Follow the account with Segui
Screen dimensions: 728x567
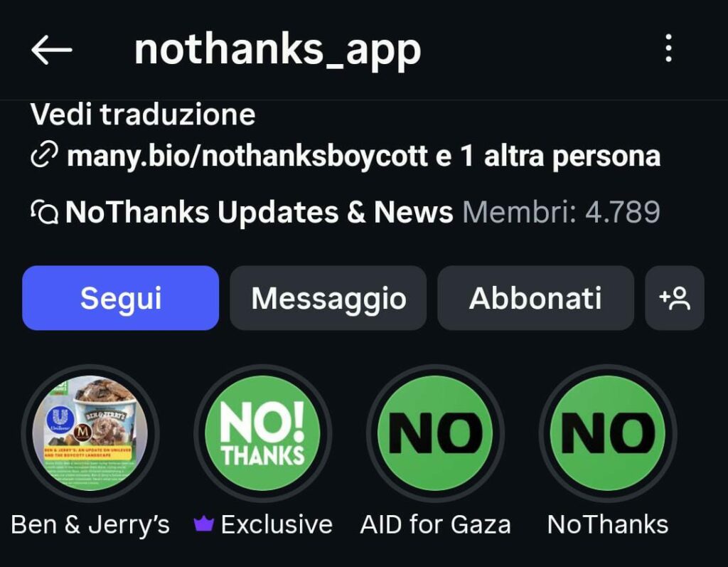coord(121,298)
